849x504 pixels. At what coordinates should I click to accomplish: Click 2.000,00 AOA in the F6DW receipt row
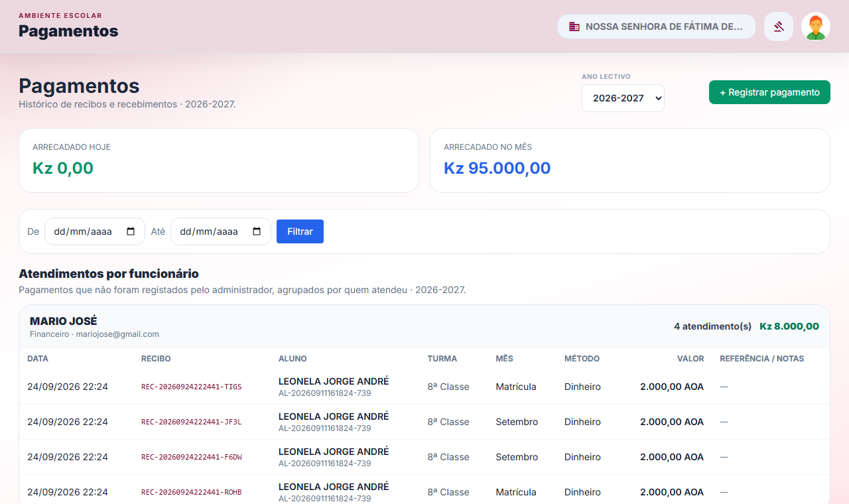point(672,457)
